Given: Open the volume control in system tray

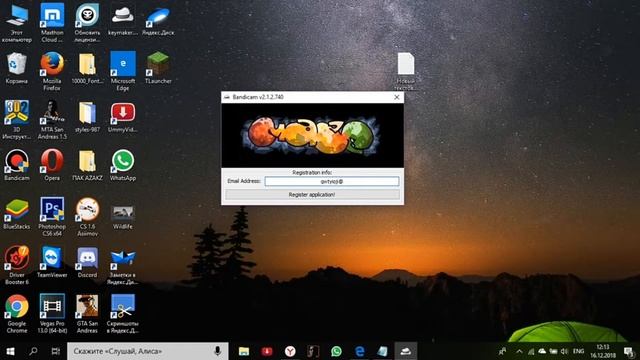Looking at the screenshot, I should coord(564,351).
